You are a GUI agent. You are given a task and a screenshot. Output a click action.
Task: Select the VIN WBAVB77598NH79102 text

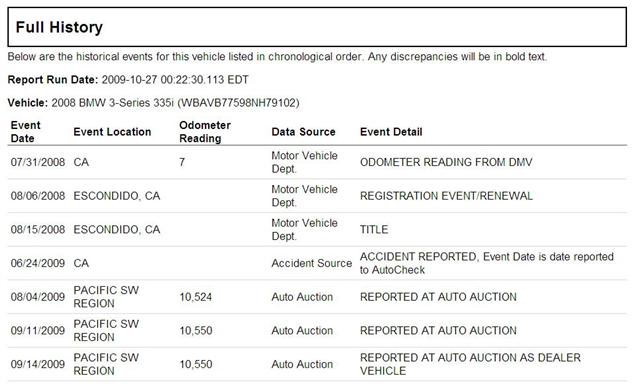240,102
